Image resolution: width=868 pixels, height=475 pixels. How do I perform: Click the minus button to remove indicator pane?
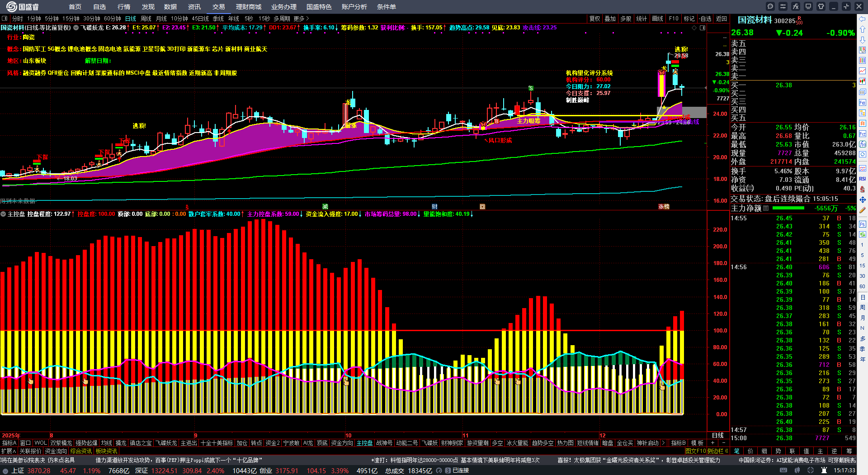[x=723, y=443]
